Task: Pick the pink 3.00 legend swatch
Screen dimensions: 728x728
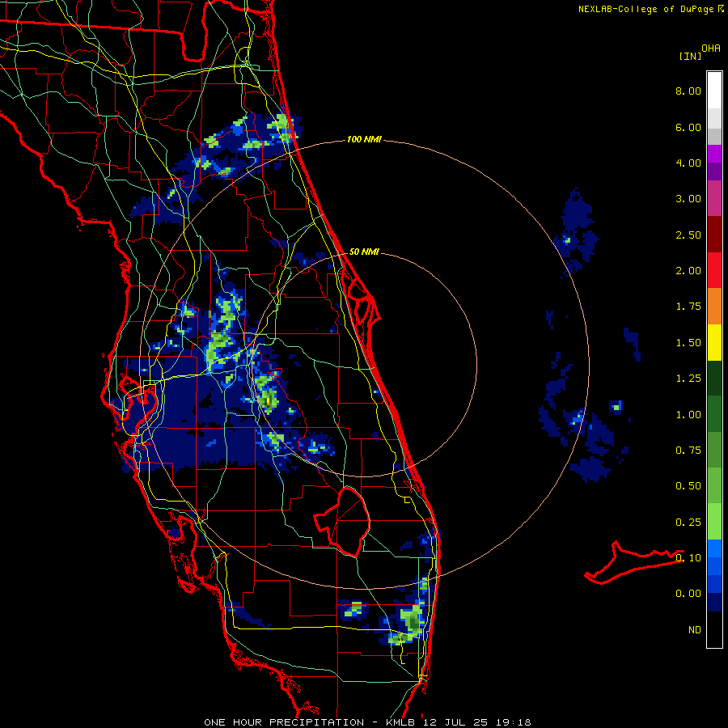Action: 714,198
